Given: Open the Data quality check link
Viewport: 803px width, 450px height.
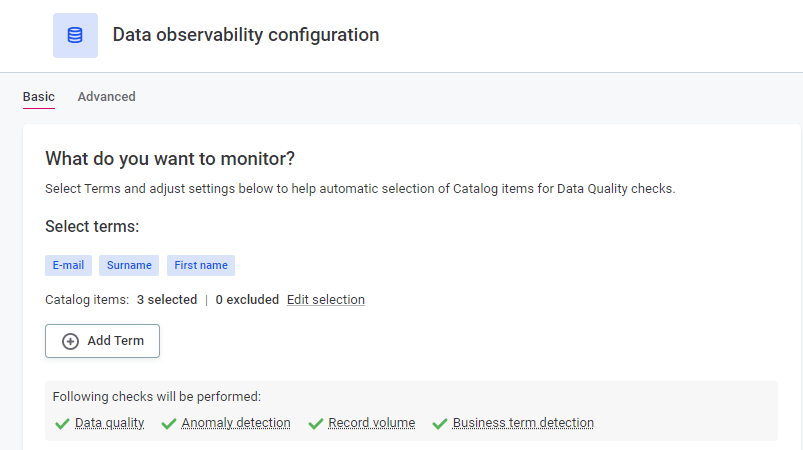Looking at the screenshot, I should tap(109, 423).
